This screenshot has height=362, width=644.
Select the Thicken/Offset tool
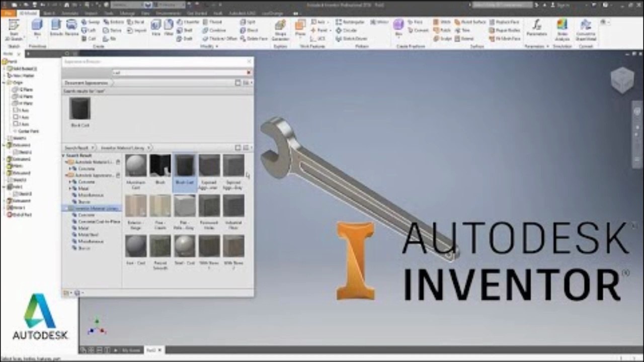220,38
